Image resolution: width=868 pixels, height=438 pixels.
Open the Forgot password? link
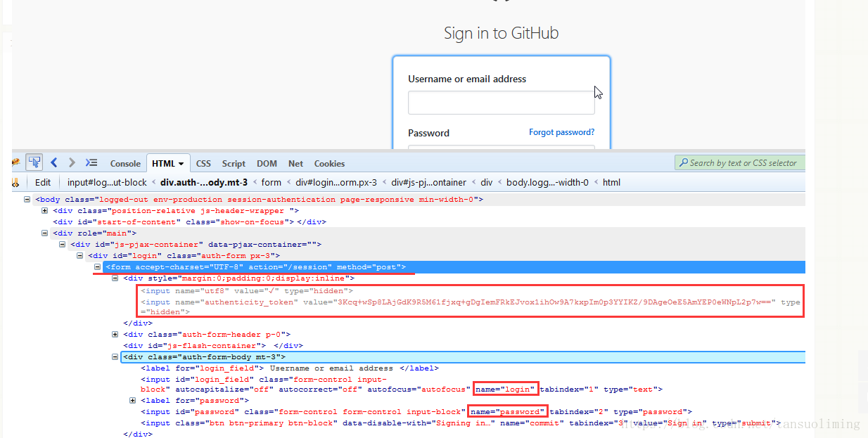click(x=561, y=132)
